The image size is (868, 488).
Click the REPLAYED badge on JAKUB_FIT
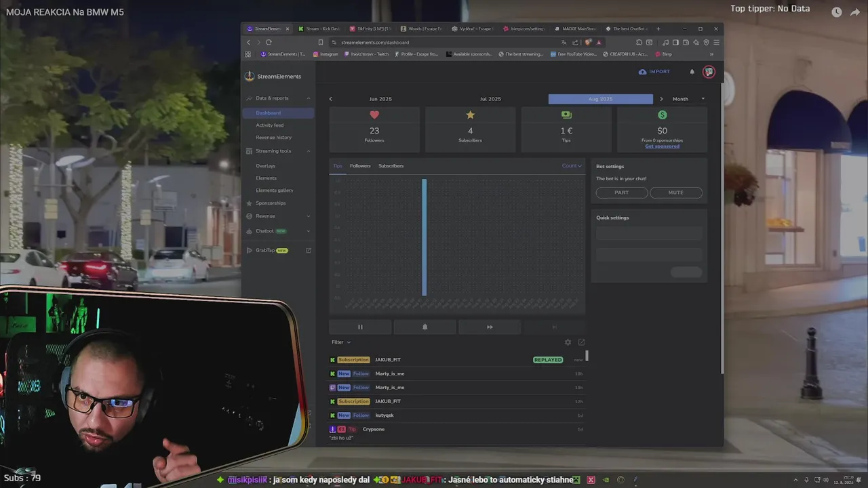coord(548,360)
